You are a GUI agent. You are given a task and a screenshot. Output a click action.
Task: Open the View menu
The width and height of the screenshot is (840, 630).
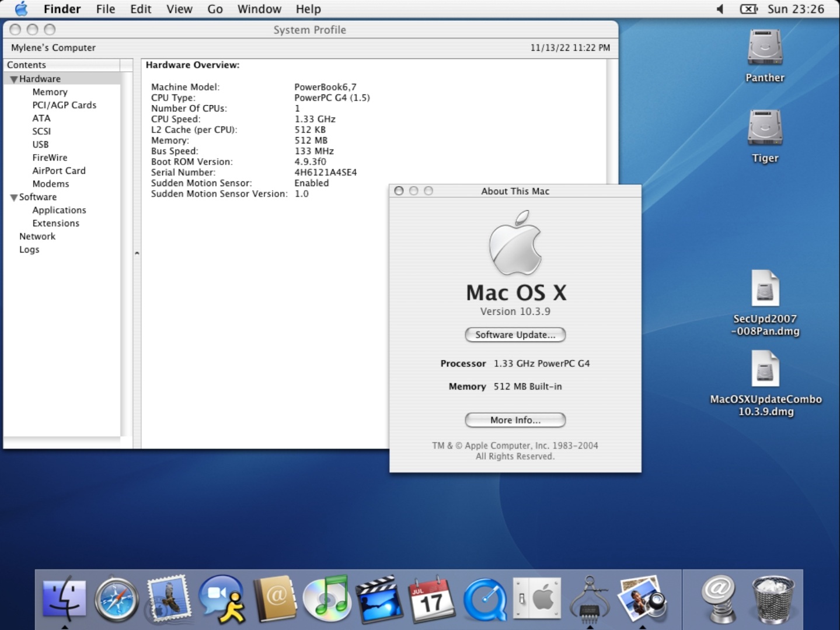(179, 9)
